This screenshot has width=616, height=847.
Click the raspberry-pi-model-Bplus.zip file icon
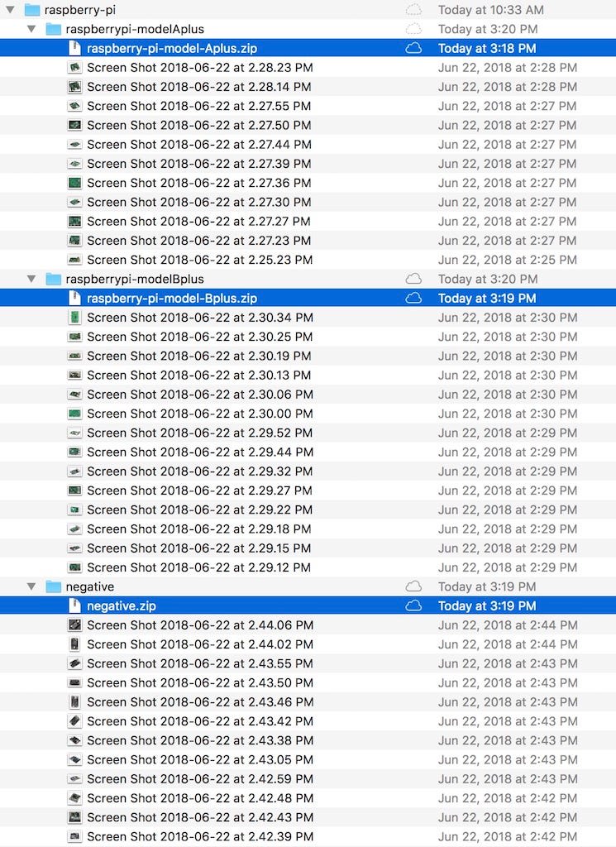point(75,298)
